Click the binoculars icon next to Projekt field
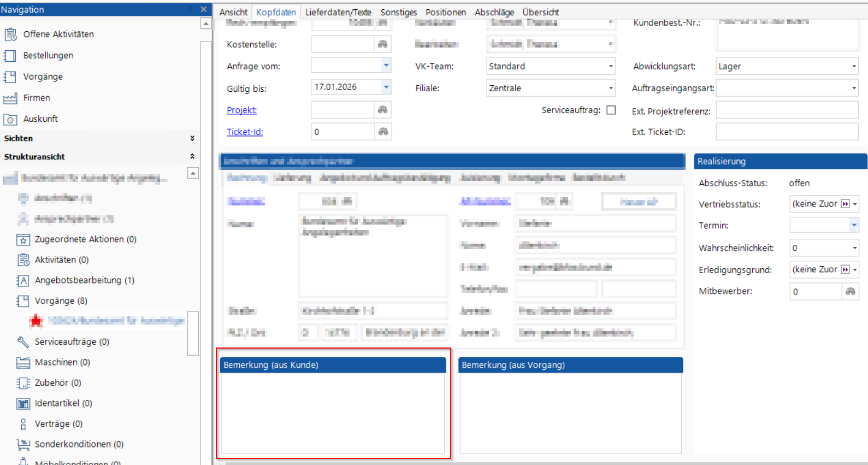The width and height of the screenshot is (868, 465). [x=382, y=110]
